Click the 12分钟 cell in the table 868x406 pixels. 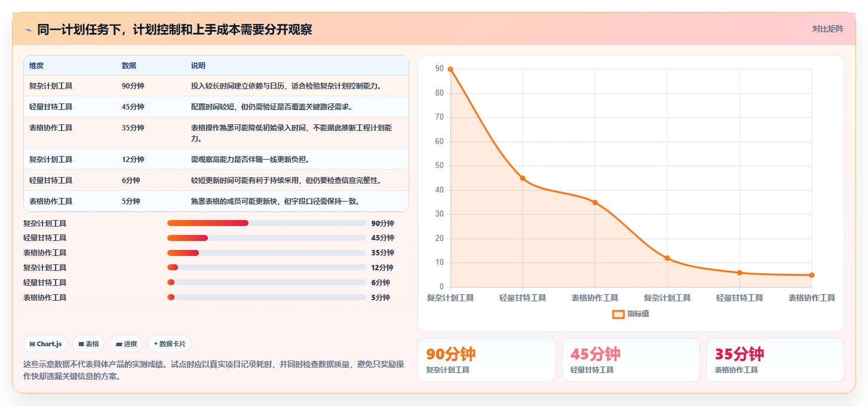(x=133, y=160)
